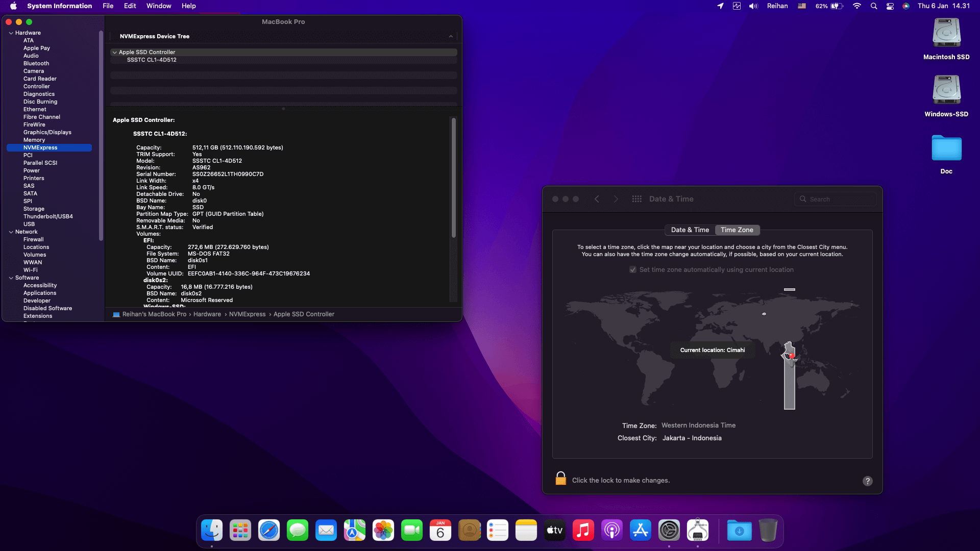Viewport: 980px width, 551px height.
Task: Open Notes app in Dock
Action: (x=526, y=531)
